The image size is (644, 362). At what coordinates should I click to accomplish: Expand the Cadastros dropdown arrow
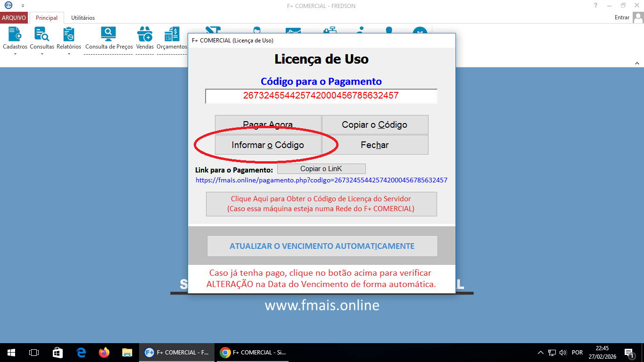point(15,53)
